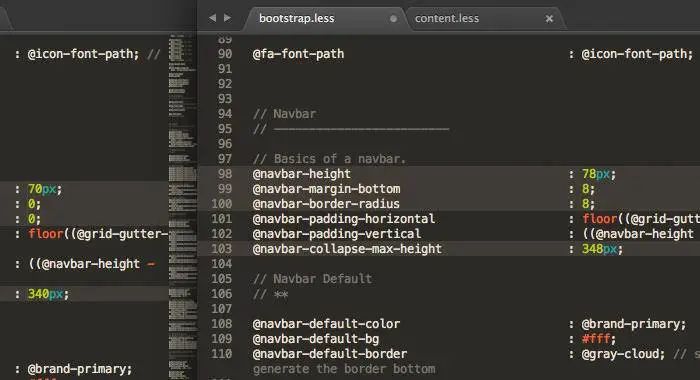Click the @navbar-padding-vertical variable

(337, 234)
